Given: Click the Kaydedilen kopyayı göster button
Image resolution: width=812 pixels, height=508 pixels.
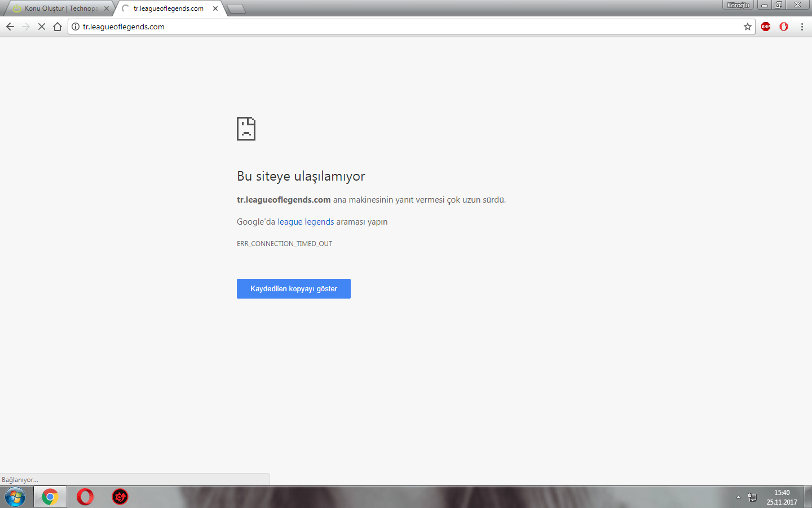Looking at the screenshot, I should (294, 288).
